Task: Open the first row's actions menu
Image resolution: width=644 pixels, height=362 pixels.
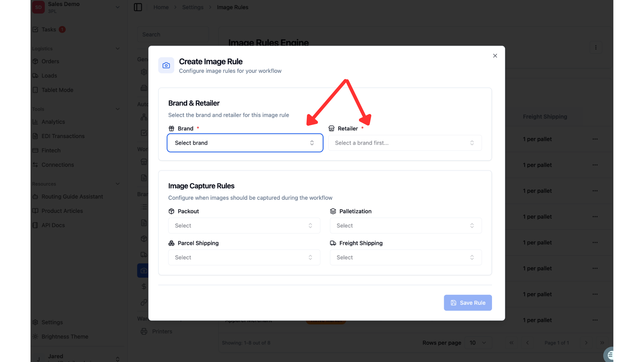Action: coord(595,139)
